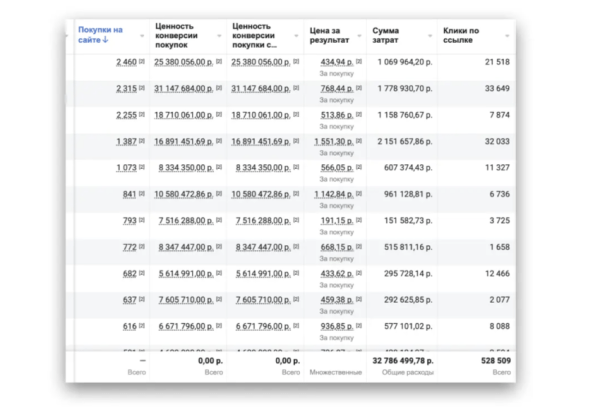This screenshot has width=600, height=407.
Task: Click info icon beside 31 147 684,00 р. conversion value
Action: [219, 89]
